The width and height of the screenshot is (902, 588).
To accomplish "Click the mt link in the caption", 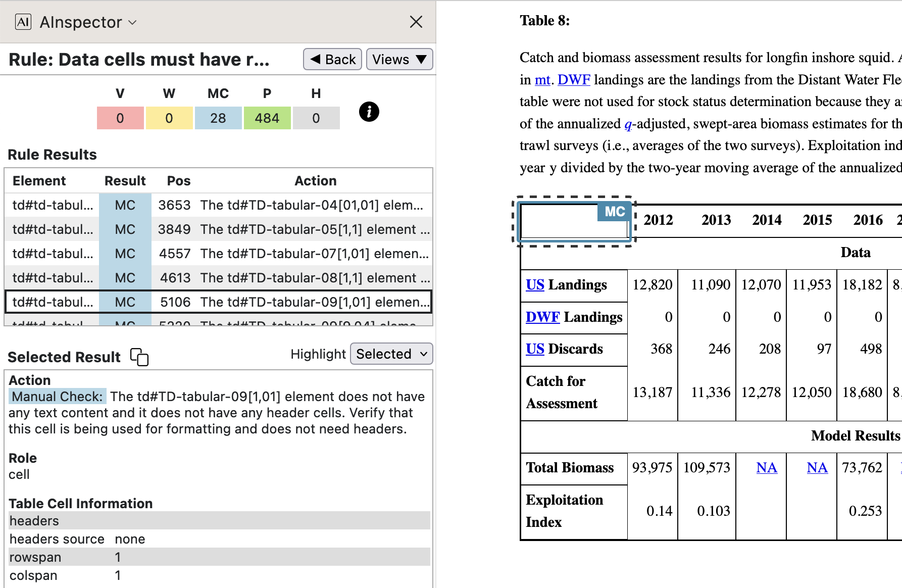I will (542, 80).
